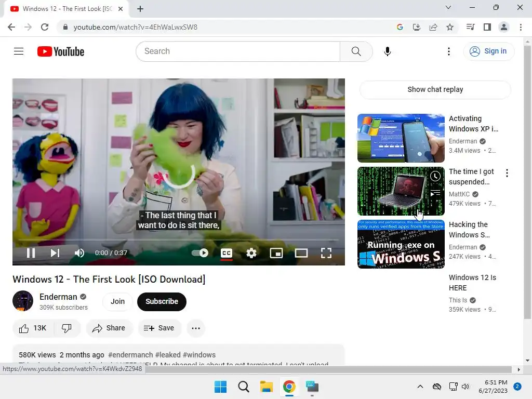Start voice search with microphone icon

(388, 51)
